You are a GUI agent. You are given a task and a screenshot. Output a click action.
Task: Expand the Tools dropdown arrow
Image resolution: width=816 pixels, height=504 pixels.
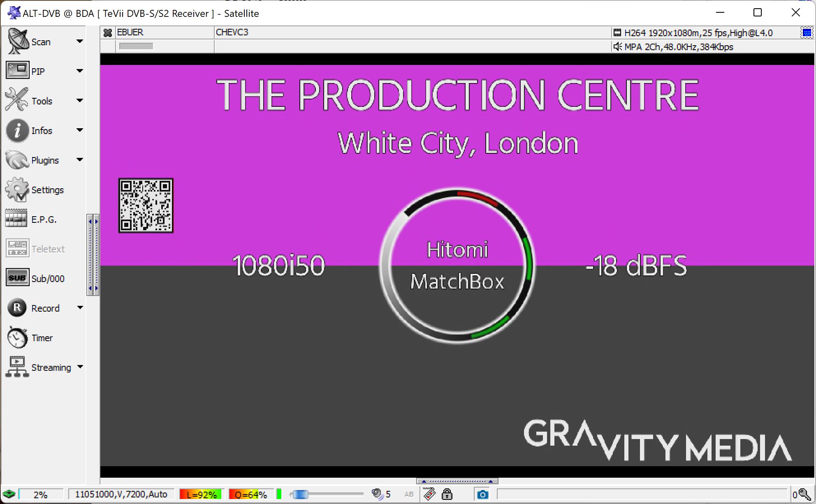(80, 100)
